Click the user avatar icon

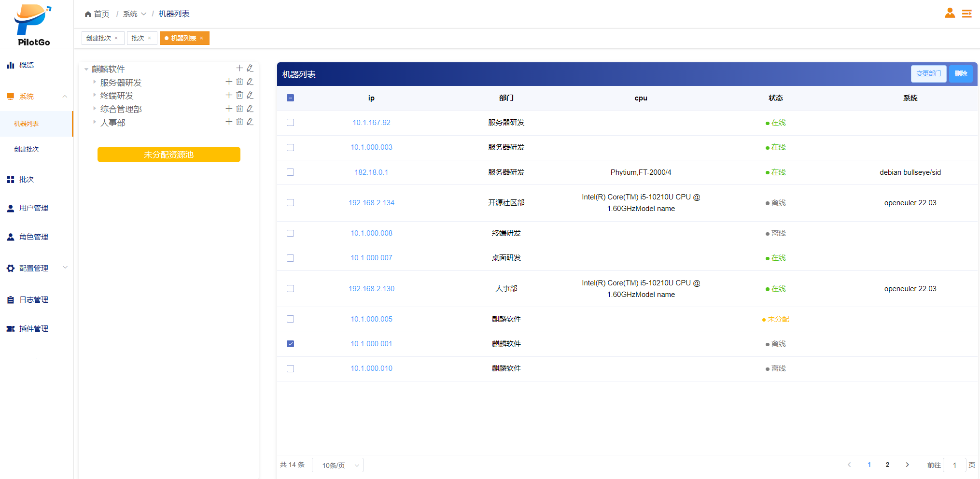(950, 13)
